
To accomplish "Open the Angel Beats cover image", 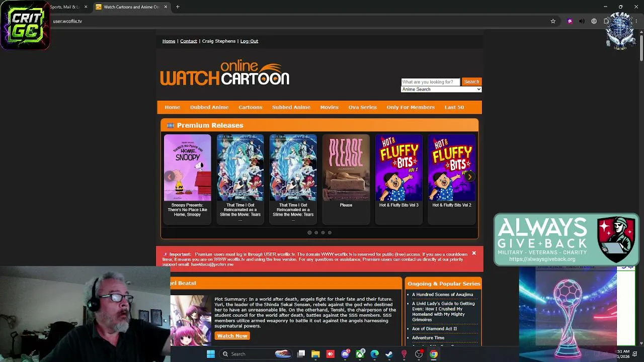I will 191,320.
